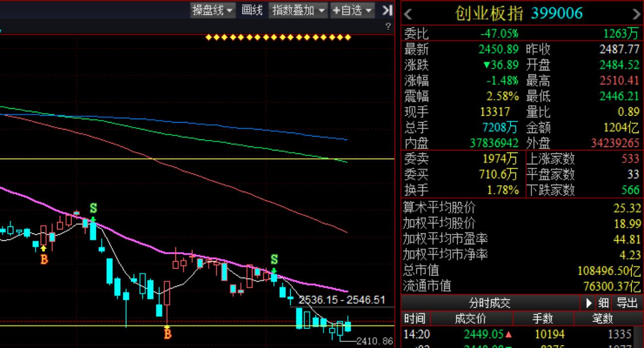Image resolution: width=644 pixels, height=348 pixels.
Task: Sort by the 成交价 column header
Action: point(470,318)
